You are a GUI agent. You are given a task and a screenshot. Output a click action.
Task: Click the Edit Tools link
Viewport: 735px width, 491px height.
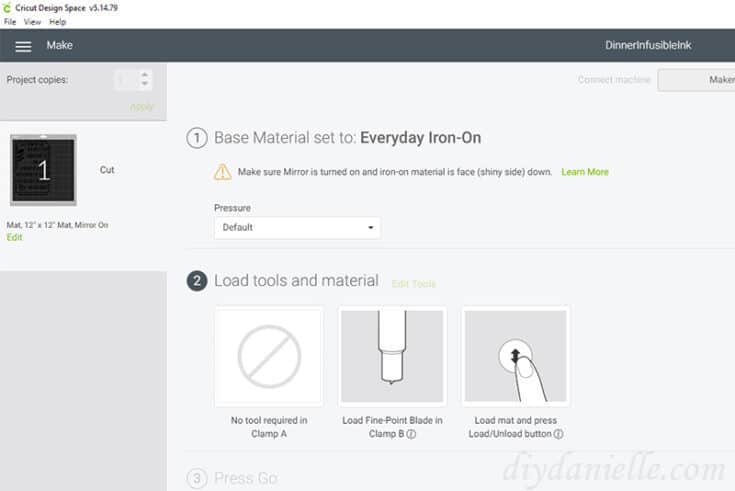(x=413, y=284)
